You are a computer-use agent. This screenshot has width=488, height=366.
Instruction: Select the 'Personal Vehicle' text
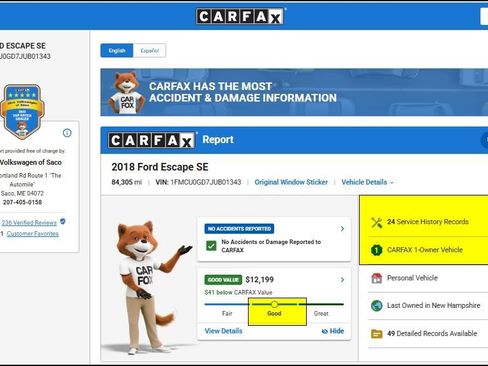coord(412,278)
